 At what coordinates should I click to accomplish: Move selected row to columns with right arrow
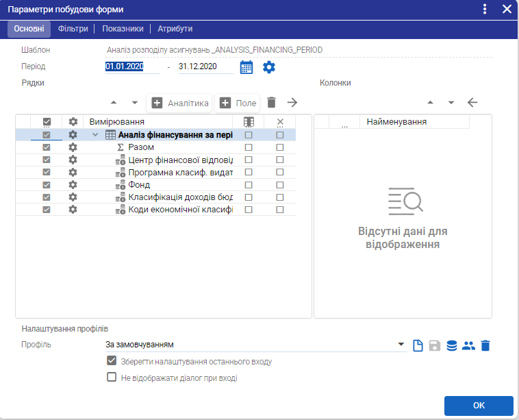click(x=292, y=103)
